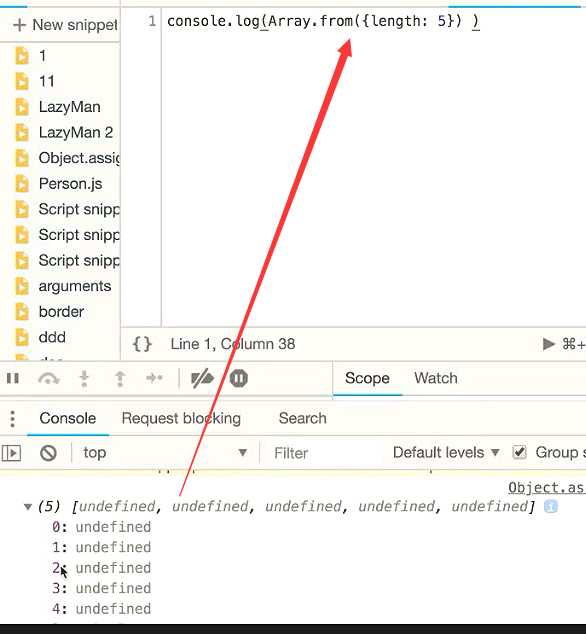The width and height of the screenshot is (586, 634).
Task: Open the snippet named 1
Action: coord(42,56)
